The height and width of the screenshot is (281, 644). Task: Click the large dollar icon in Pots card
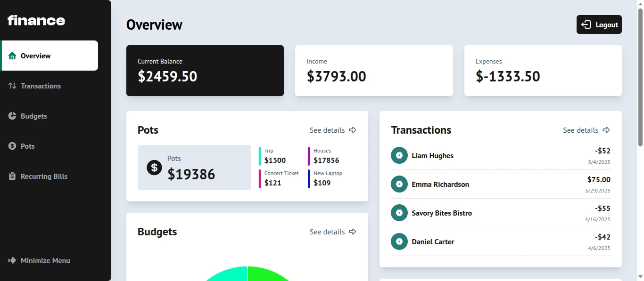154,168
